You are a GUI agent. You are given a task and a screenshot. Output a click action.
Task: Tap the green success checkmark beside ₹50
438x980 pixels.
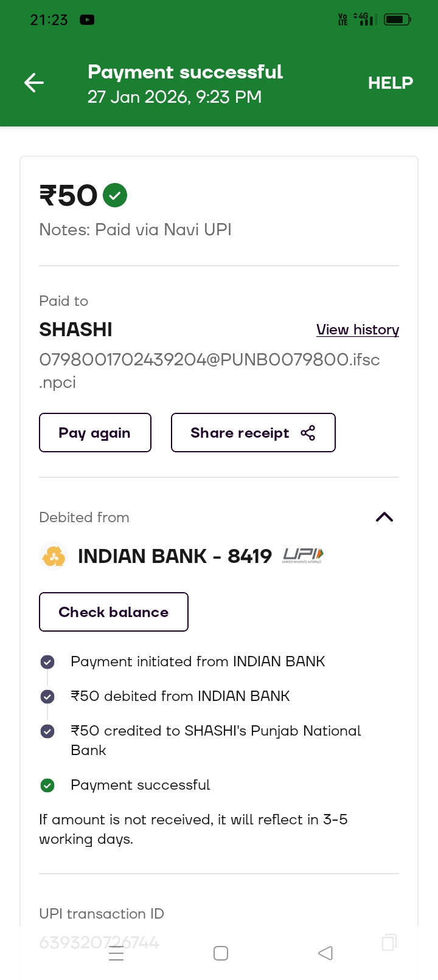click(x=115, y=195)
